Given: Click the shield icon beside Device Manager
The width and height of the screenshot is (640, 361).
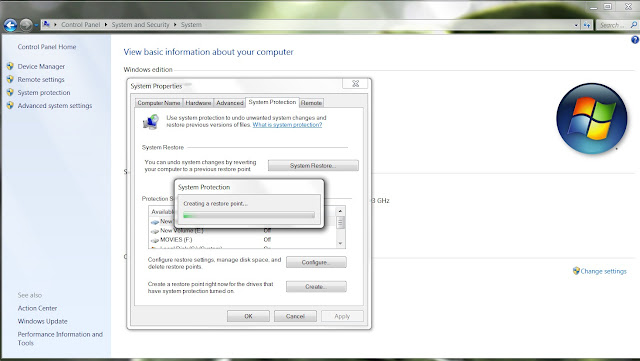Looking at the screenshot, I should [10, 66].
